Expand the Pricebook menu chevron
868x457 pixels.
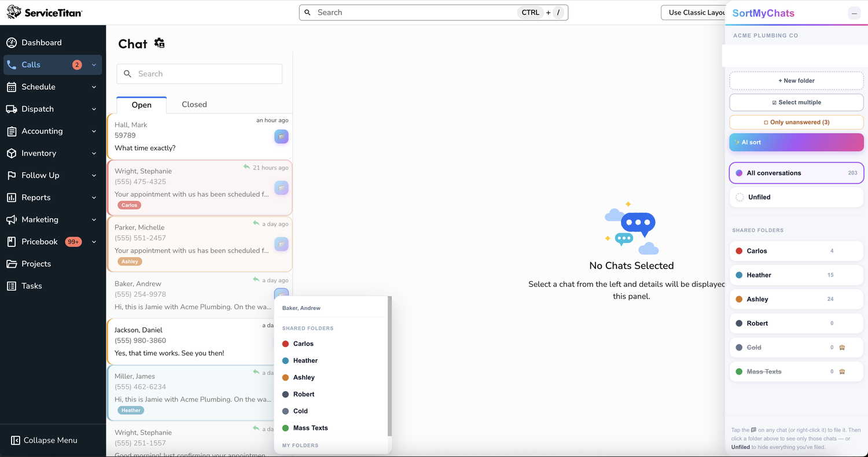tap(94, 242)
